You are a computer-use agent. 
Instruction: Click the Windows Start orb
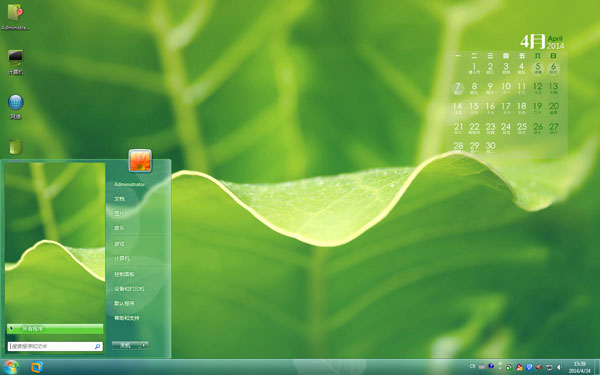11,367
